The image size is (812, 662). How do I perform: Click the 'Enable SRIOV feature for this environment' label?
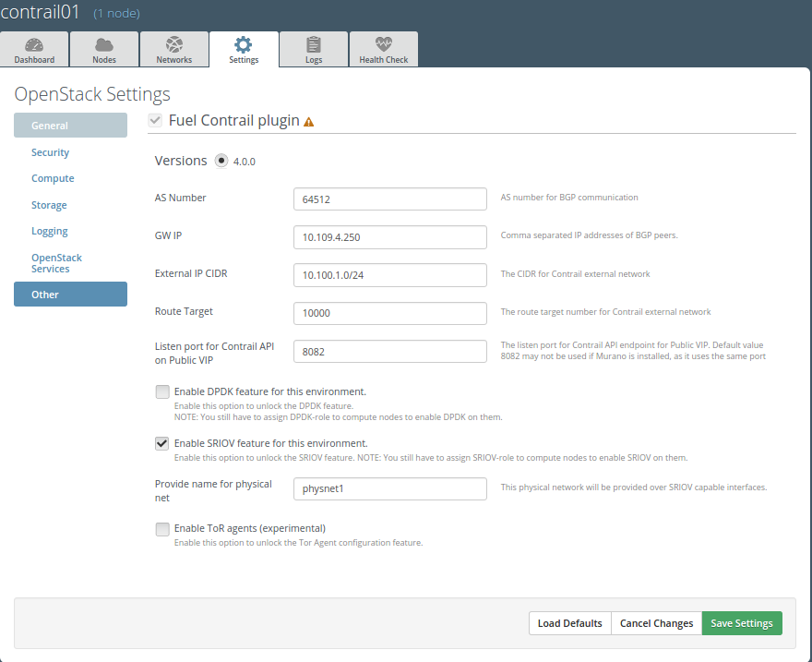pyautogui.click(x=271, y=443)
